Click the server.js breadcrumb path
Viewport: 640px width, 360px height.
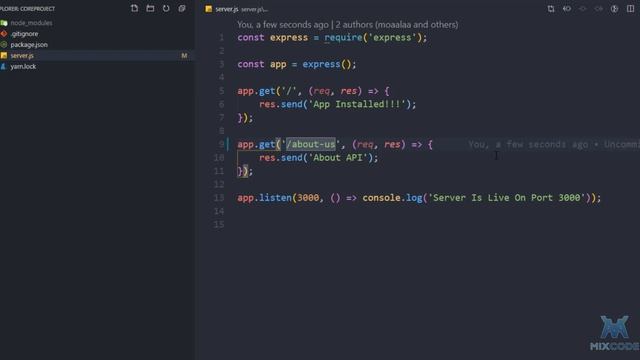coord(255,9)
